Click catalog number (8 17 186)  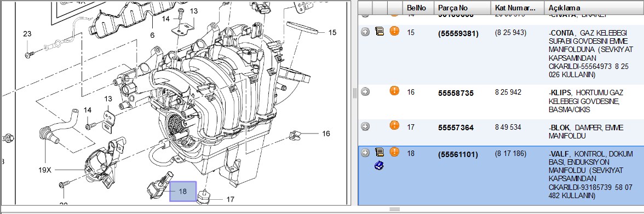pyautogui.click(x=510, y=153)
